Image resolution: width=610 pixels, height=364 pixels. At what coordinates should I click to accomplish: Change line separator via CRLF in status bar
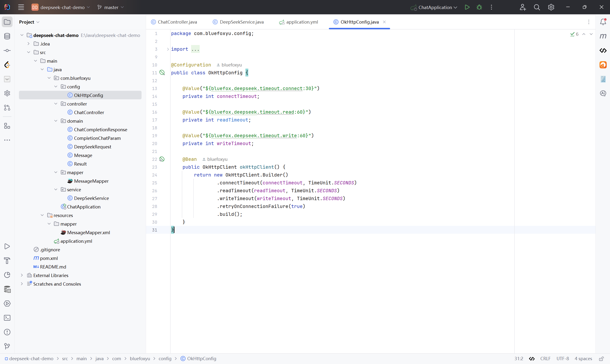(x=545, y=359)
